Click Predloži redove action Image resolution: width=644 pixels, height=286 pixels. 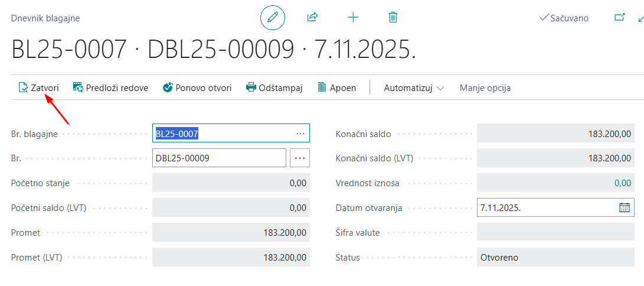pos(110,87)
